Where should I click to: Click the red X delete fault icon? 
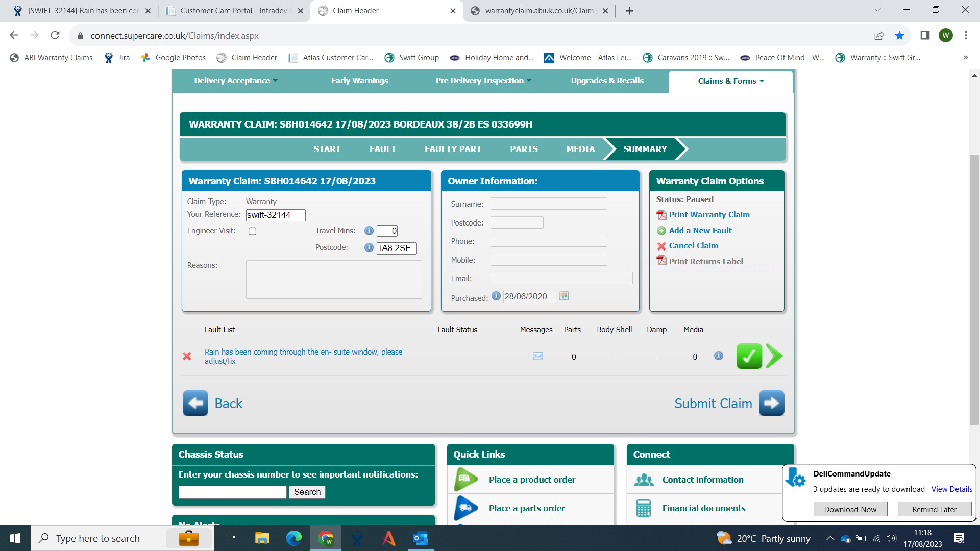point(187,356)
